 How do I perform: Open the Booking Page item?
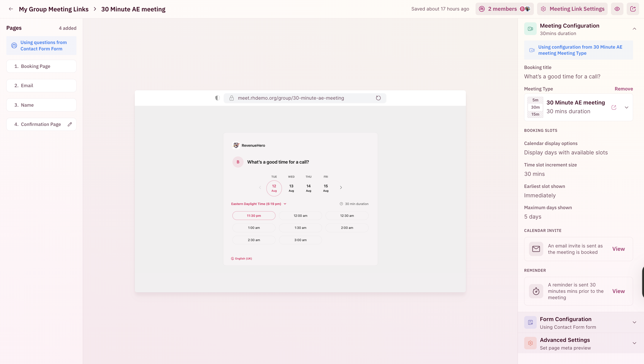tap(41, 66)
